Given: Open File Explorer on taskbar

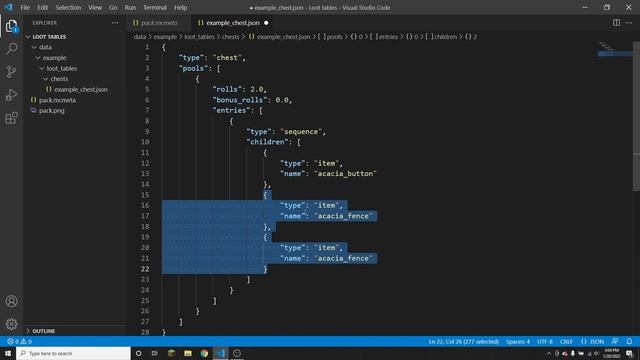Looking at the screenshot, I should 188,353.
